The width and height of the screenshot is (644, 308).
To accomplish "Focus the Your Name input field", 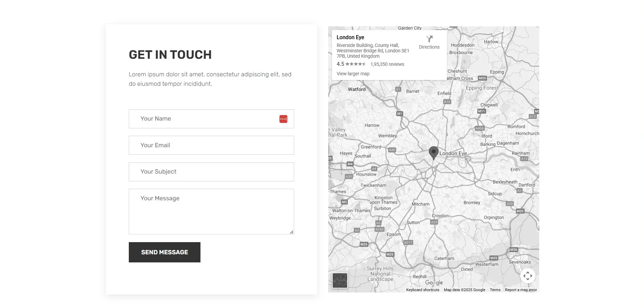I will point(211,119).
